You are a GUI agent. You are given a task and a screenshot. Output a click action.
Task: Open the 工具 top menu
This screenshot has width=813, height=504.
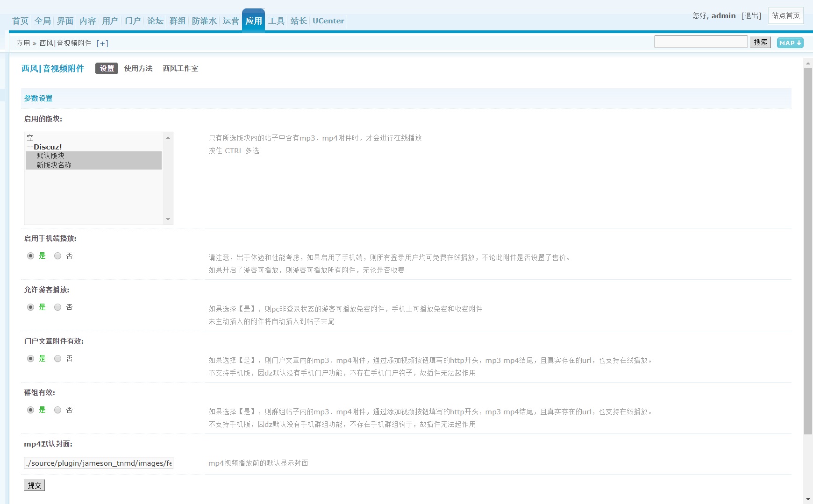[276, 21]
